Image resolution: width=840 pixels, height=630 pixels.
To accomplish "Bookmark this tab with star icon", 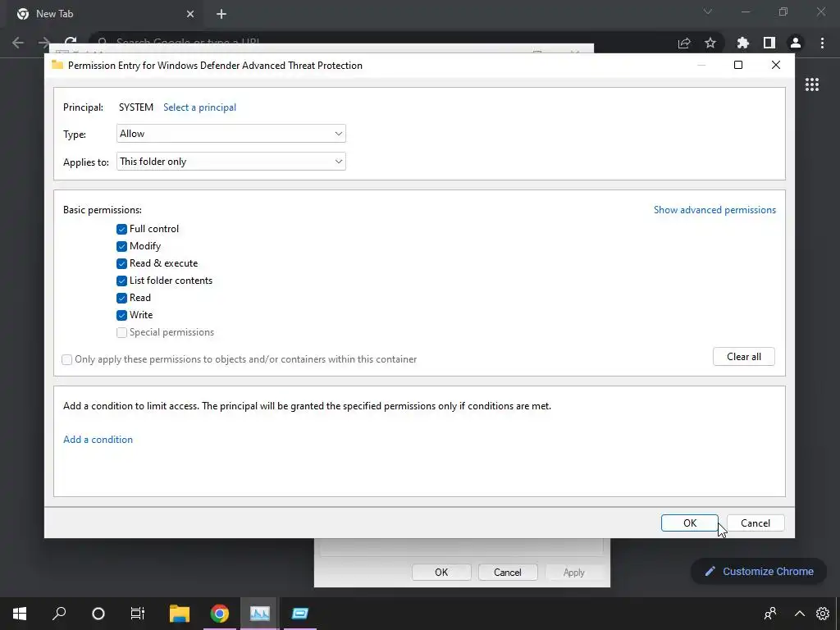I will tap(710, 43).
